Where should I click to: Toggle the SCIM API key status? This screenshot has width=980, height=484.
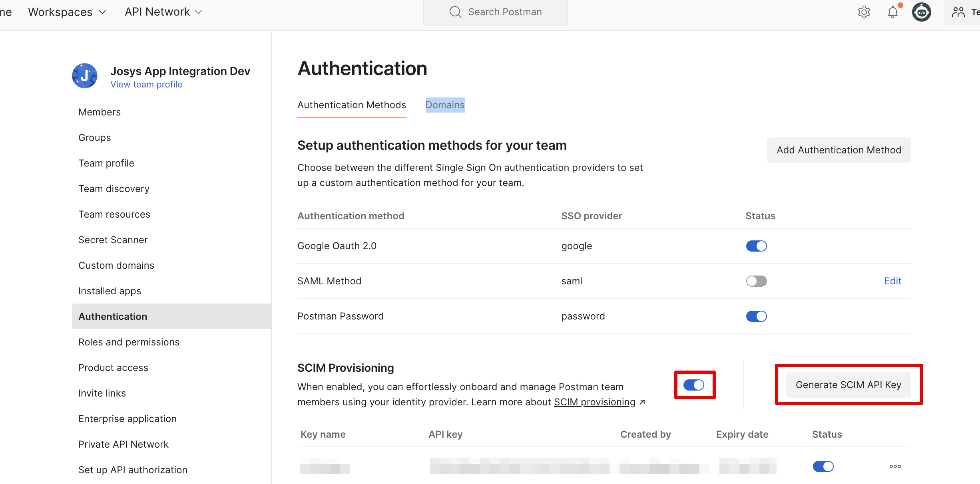[823, 466]
